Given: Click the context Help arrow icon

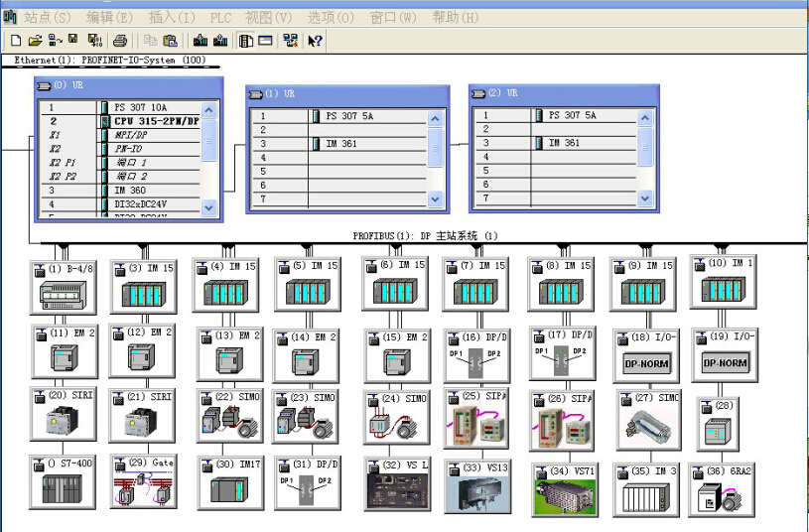Looking at the screenshot, I should 315,41.
